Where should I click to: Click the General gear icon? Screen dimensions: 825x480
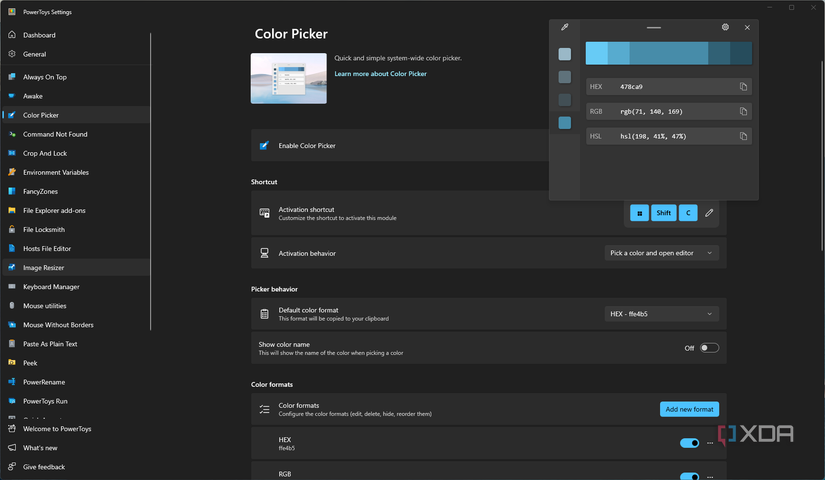click(12, 54)
